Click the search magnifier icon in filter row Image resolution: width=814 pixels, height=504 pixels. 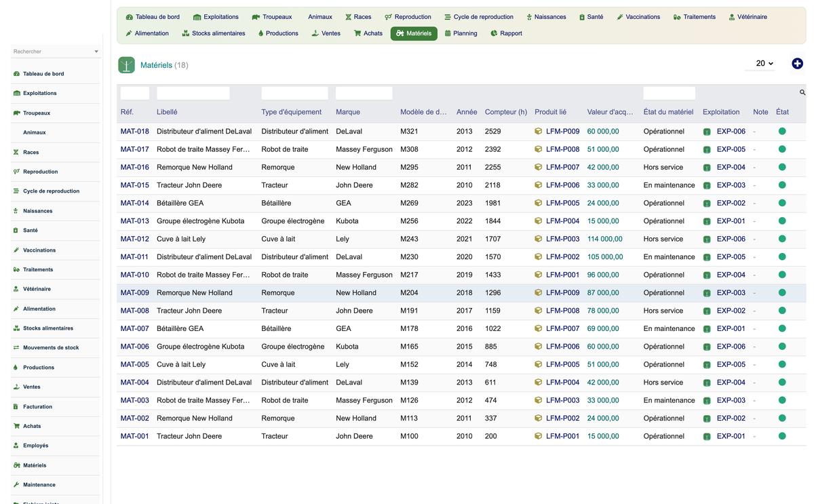coord(802,93)
